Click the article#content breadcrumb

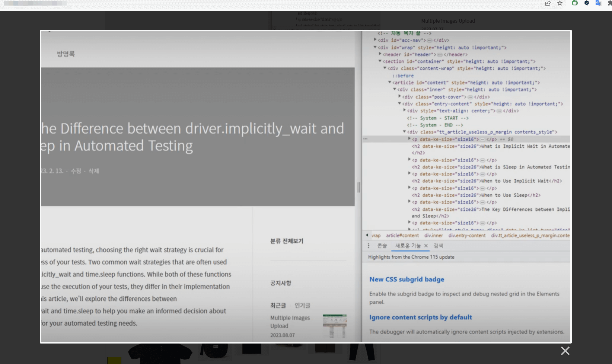tap(402, 236)
